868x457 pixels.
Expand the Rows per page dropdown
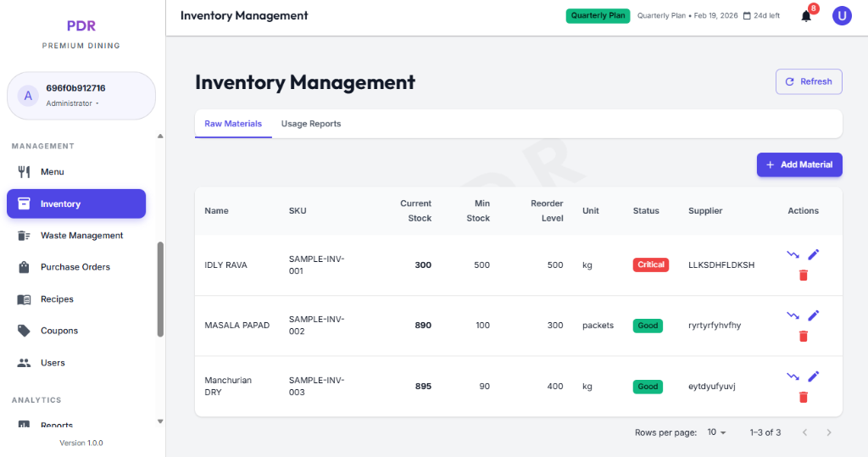coord(717,432)
